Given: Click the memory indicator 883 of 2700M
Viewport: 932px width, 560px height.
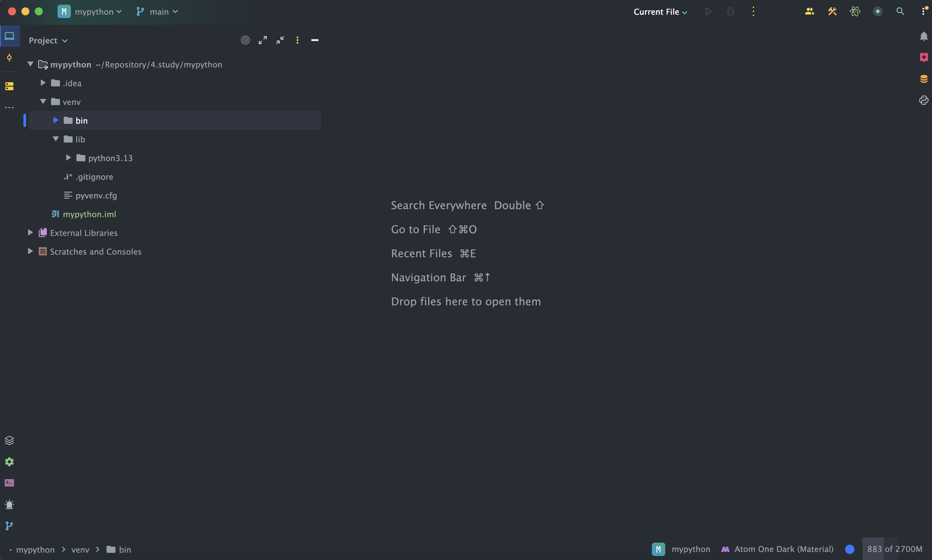Looking at the screenshot, I should point(894,549).
